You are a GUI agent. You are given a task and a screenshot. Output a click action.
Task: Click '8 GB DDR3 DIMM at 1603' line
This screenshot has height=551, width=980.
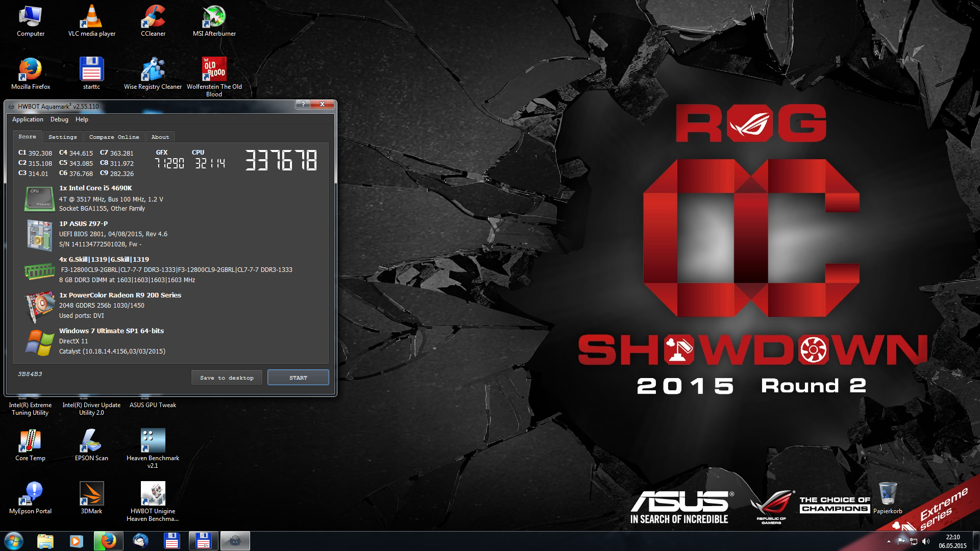click(x=127, y=280)
